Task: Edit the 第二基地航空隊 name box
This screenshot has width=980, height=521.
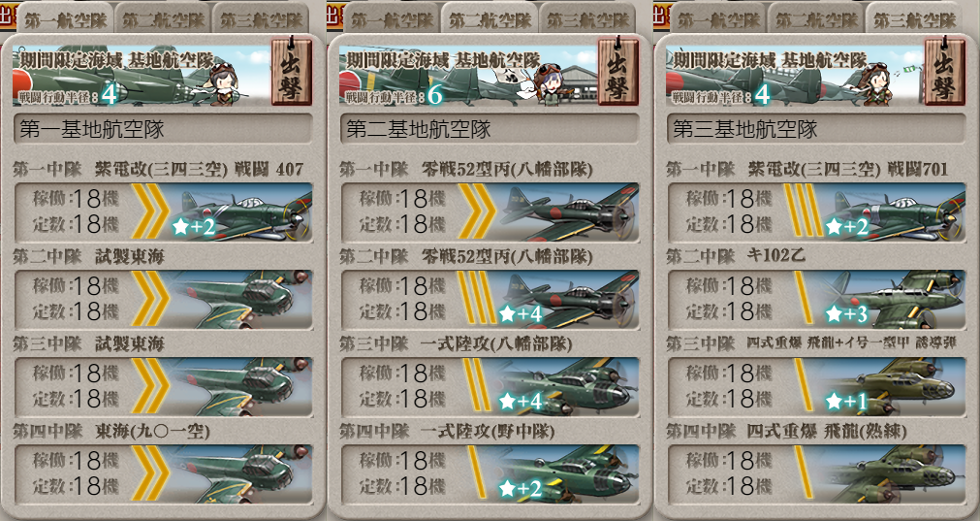Action: pyautogui.click(x=490, y=129)
